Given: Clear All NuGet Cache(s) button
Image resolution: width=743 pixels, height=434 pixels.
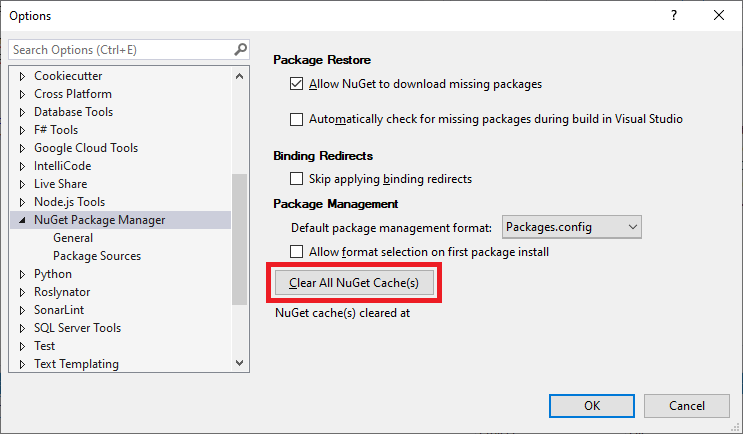Looking at the screenshot, I should point(354,283).
